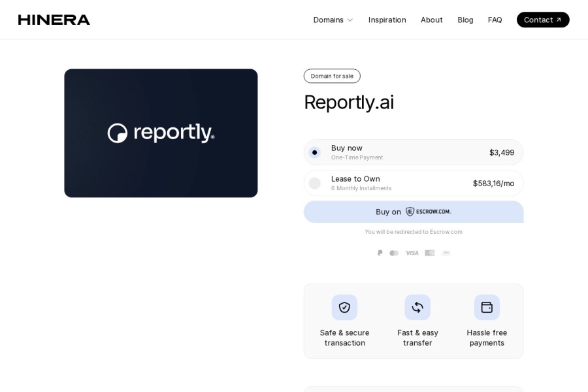Click the shield Safe & secure icon
588x392 pixels.
click(344, 308)
